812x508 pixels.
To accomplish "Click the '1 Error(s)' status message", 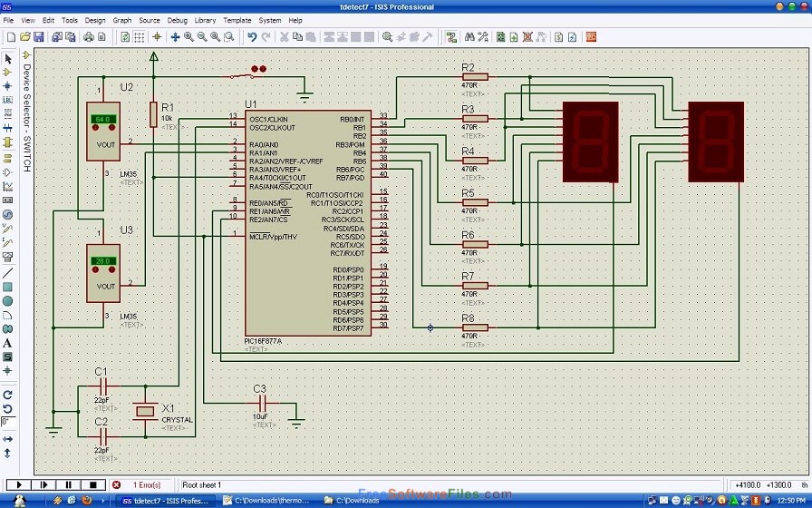I will tap(146, 485).
